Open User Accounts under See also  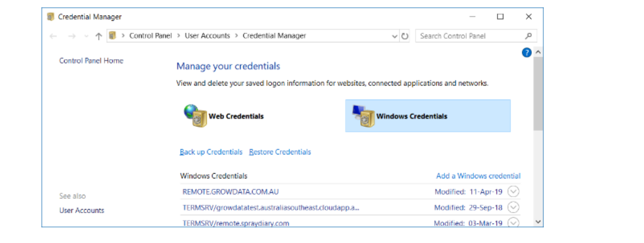click(x=82, y=210)
